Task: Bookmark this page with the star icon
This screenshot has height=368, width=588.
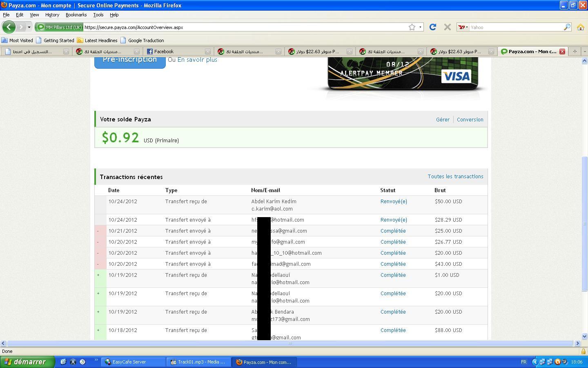Action: [x=412, y=27]
